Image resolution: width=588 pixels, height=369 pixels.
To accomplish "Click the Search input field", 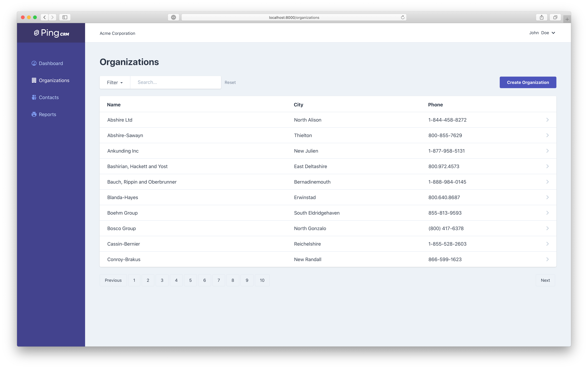I will [x=175, y=82].
